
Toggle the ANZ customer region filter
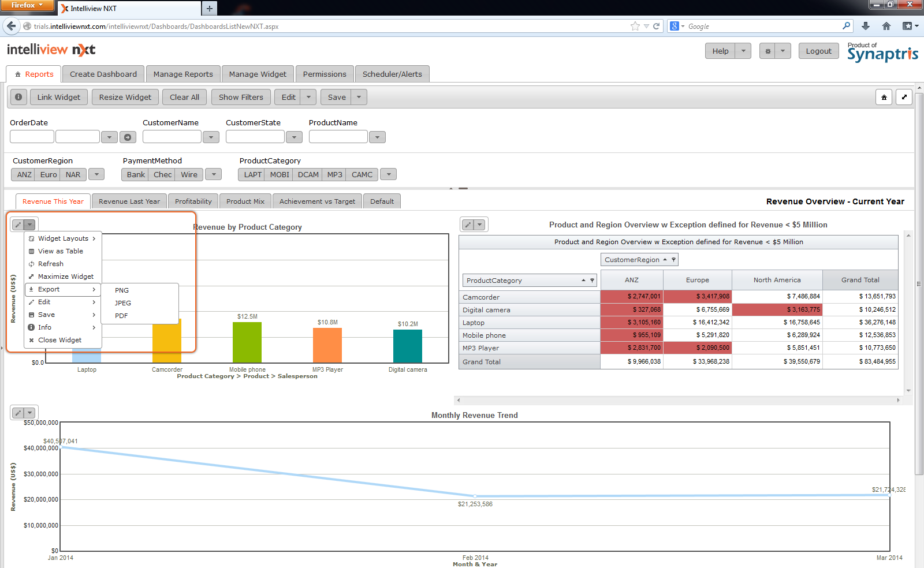point(24,175)
